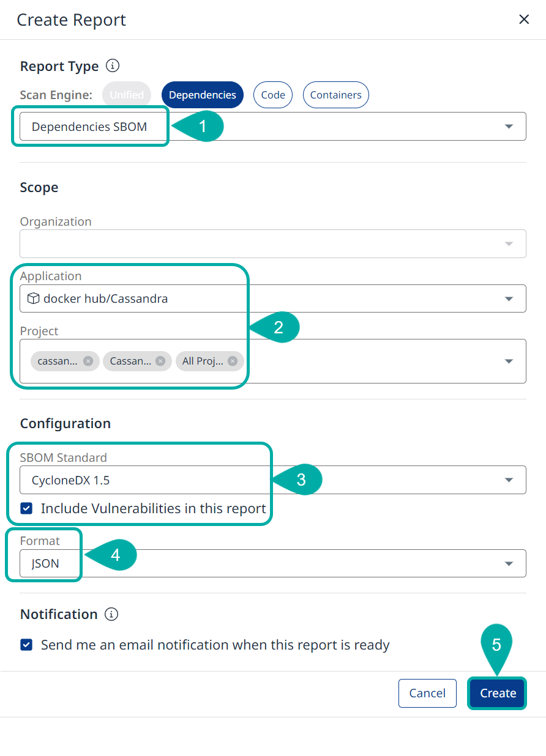Screen dimensions: 546x756
Task: Switch to the Containers scan engine
Action: point(335,95)
